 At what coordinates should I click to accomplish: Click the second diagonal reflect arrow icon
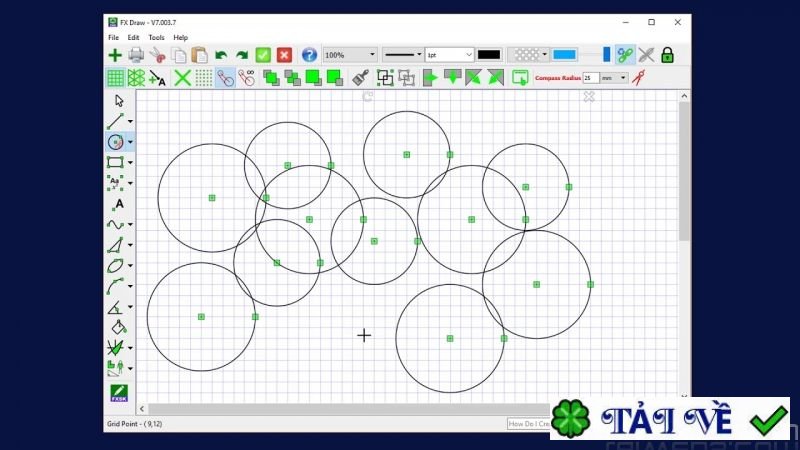click(495, 78)
